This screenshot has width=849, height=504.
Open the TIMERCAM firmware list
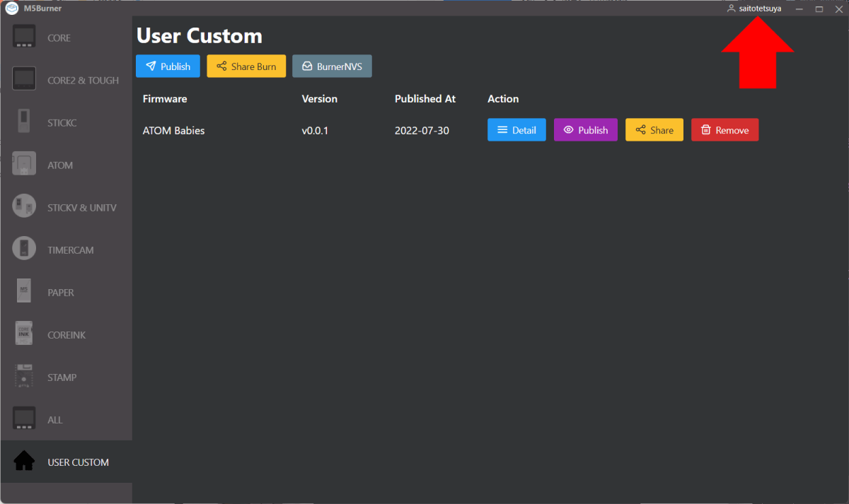point(71,250)
